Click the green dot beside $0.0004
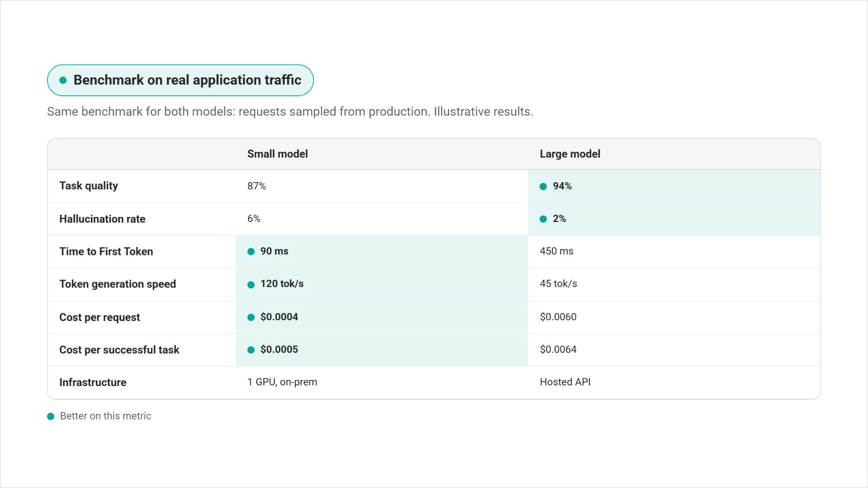 251,317
